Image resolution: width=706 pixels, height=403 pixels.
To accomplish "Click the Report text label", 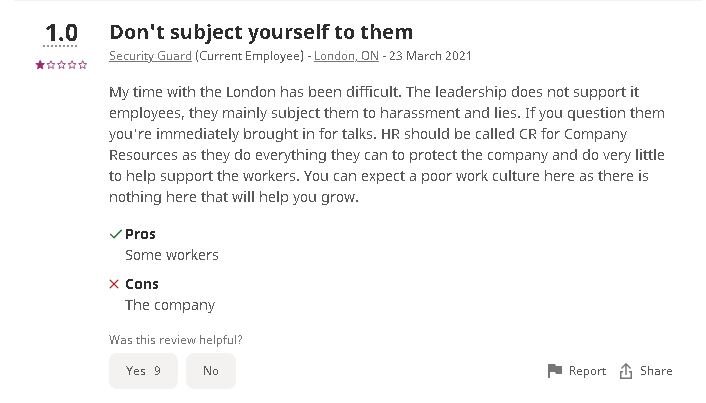I will (x=587, y=371).
